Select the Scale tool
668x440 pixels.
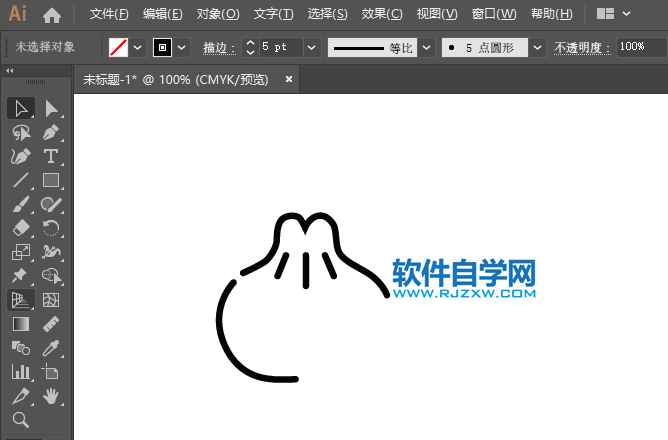coord(21,252)
